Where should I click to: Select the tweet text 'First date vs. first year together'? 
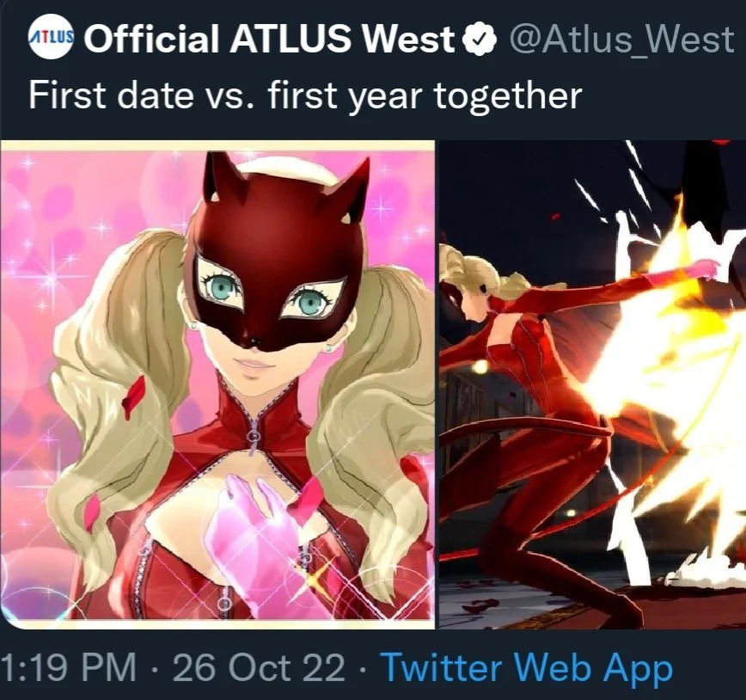[x=305, y=95]
